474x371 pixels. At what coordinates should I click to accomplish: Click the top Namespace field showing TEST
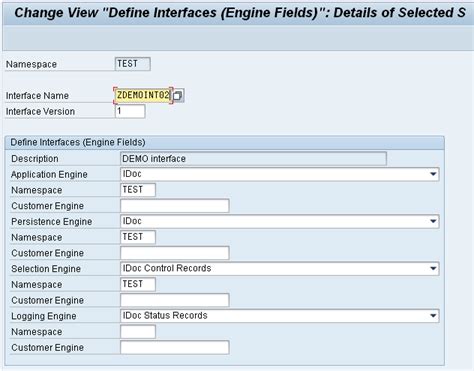pyautogui.click(x=133, y=64)
